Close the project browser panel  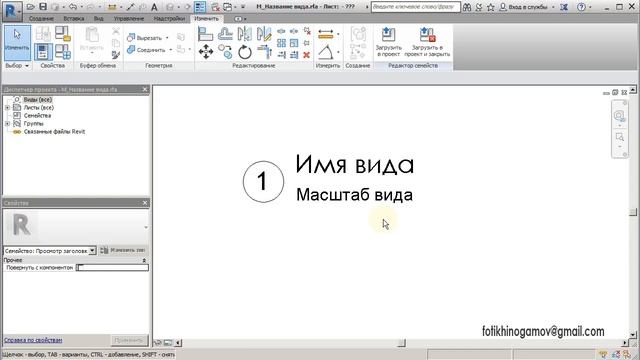[145, 89]
